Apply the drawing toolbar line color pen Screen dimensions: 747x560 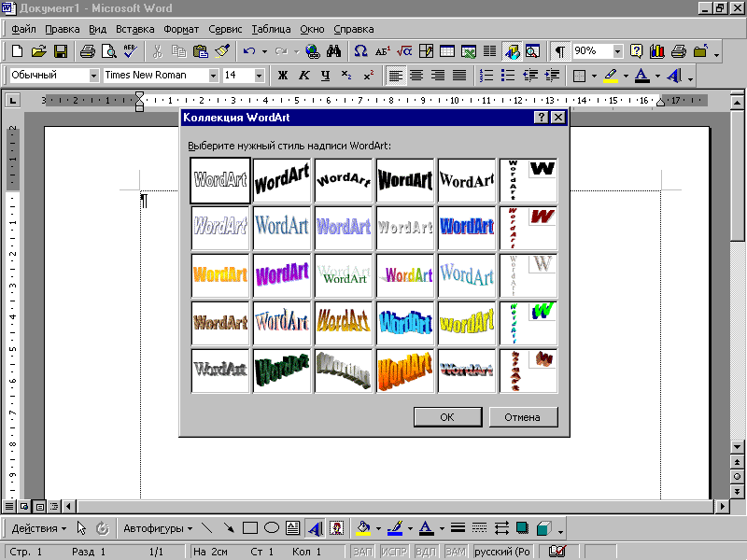tap(395, 528)
